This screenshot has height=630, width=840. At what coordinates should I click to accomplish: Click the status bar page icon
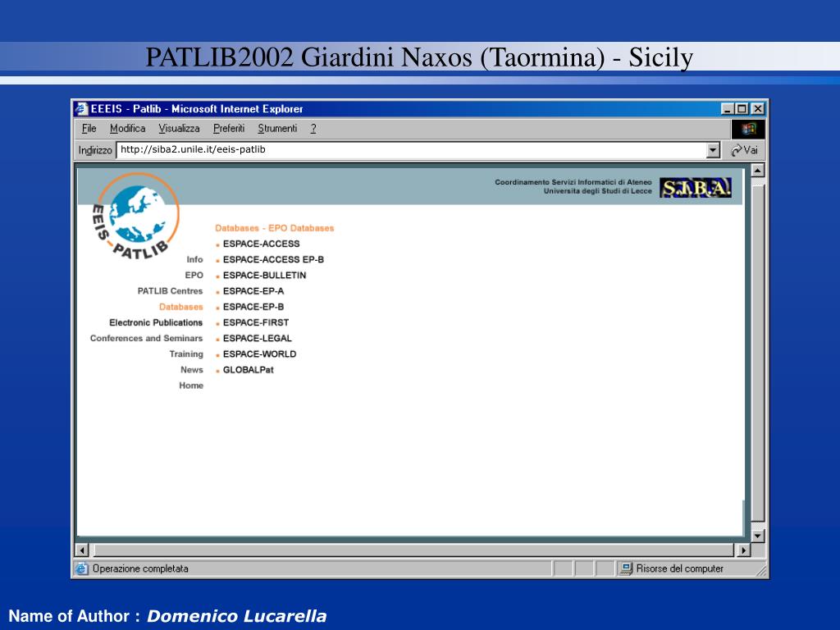pos(81,568)
